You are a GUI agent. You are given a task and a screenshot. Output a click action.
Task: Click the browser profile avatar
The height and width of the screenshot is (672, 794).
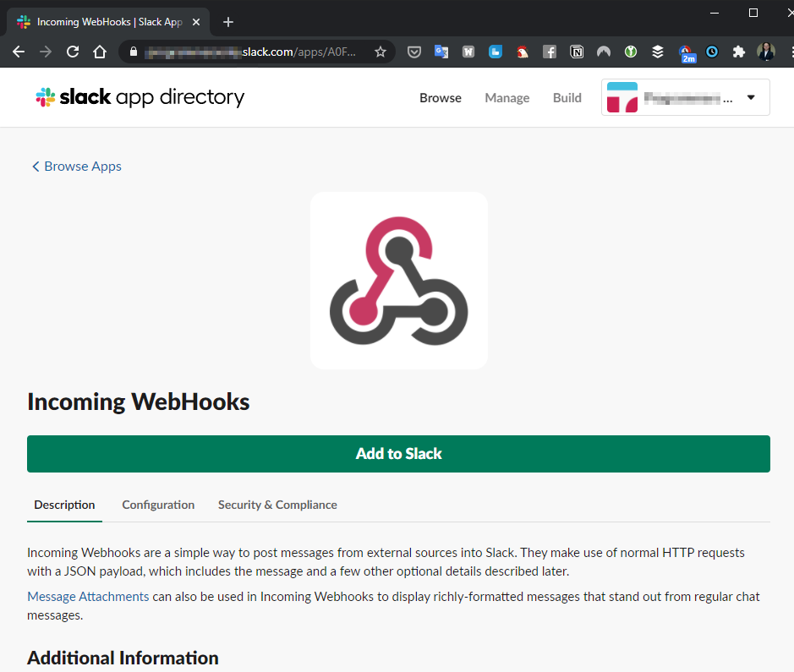click(x=766, y=52)
